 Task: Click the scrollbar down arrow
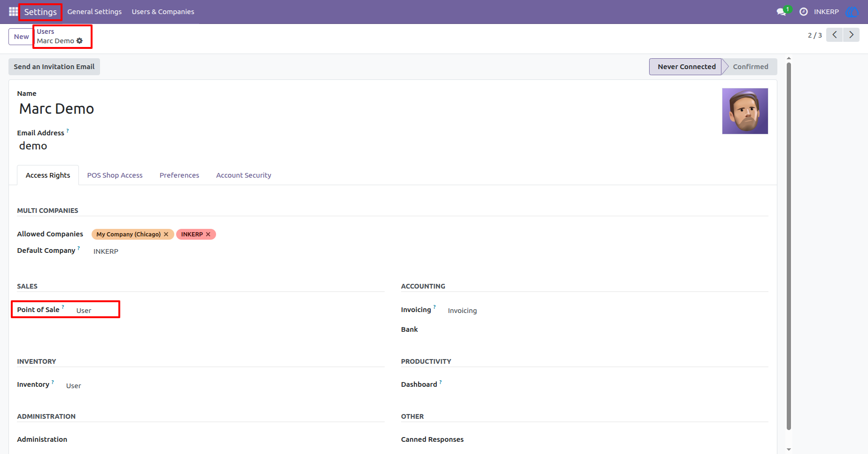pos(789,449)
